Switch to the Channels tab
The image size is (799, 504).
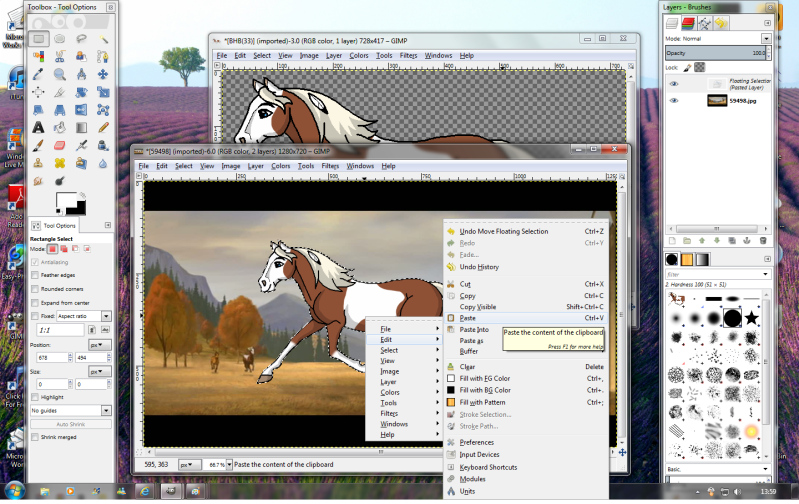click(x=688, y=22)
